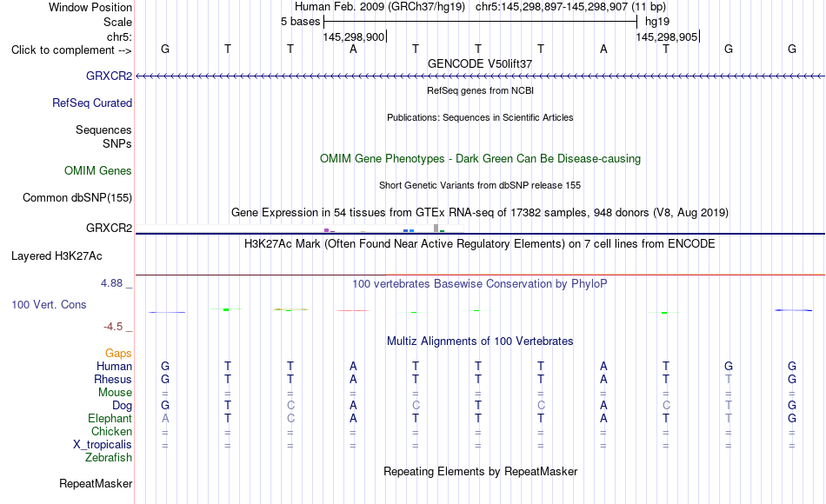Click 'Repeating Elements by RepeatMasker' title
826x504 pixels.
(x=481, y=471)
